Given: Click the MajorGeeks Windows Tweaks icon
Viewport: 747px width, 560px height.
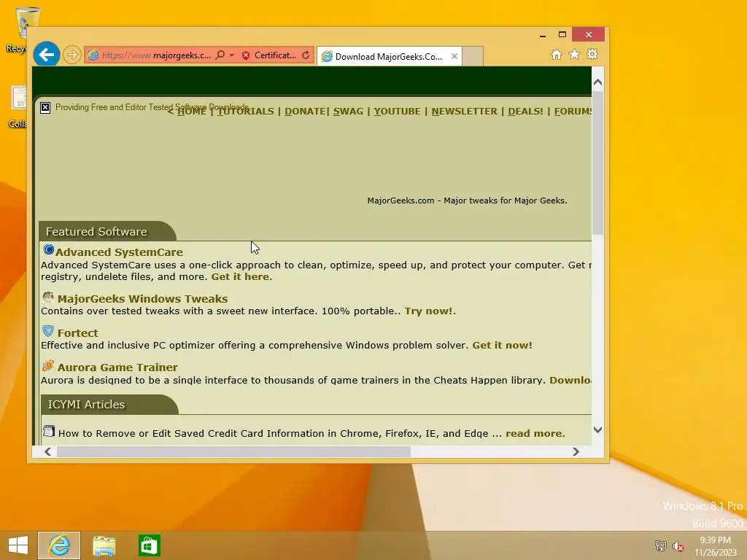Looking at the screenshot, I should click(x=47, y=297).
